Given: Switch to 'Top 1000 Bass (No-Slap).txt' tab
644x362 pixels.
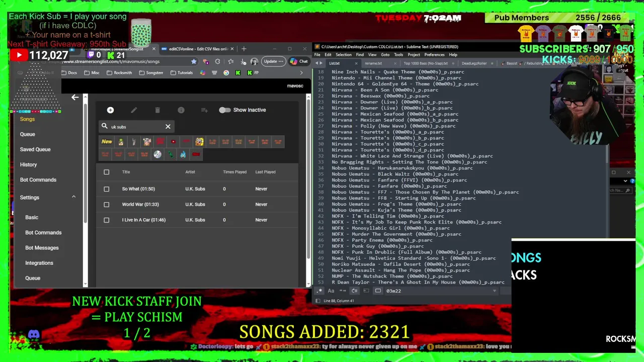Looking at the screenshot, I should [x=425, y=63].
